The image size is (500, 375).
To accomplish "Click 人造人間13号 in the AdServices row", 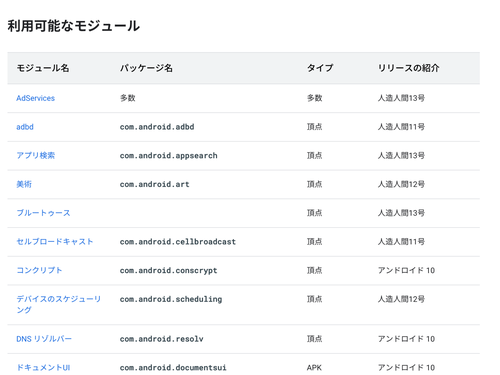I will (401, 98).
